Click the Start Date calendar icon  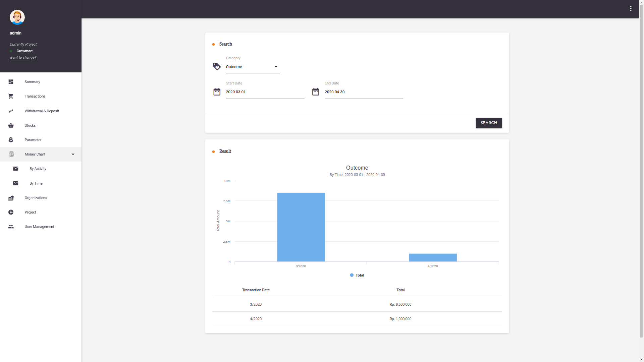[217, 92]
